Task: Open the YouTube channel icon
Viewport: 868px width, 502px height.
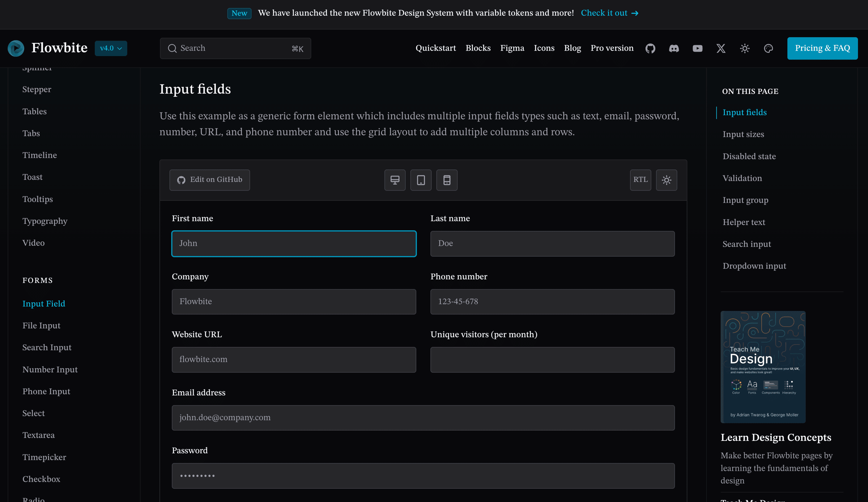Action: pos(697,48)
